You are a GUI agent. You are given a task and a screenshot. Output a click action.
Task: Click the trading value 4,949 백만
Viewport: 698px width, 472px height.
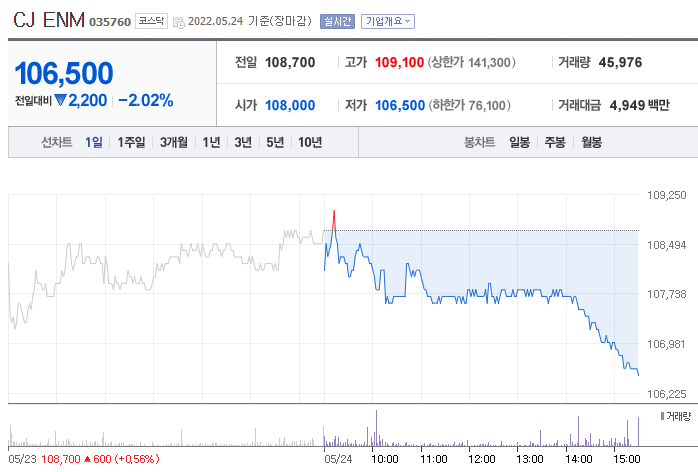639,106
